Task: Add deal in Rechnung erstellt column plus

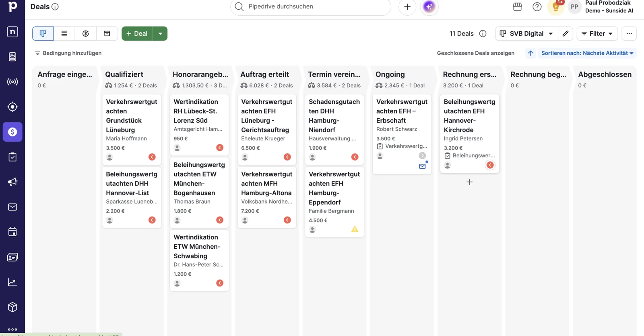Action: coord(469,182)
